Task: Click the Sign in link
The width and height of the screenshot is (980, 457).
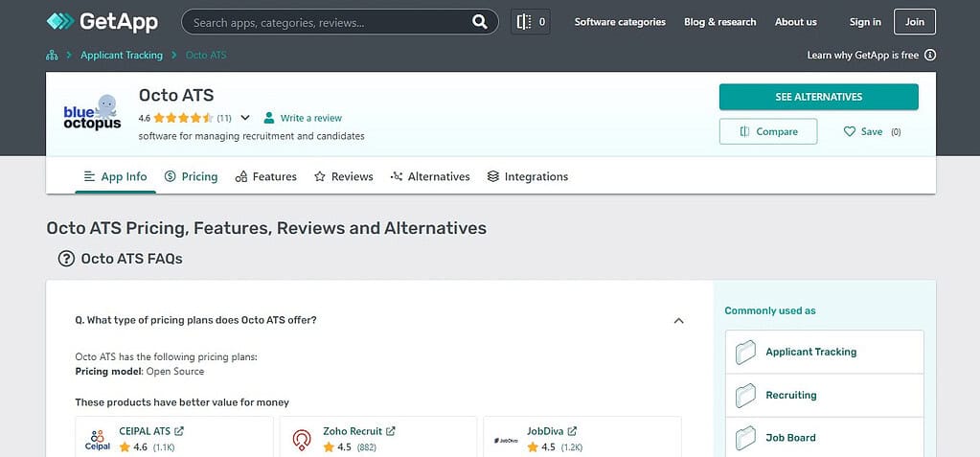Action: coord(865,22)
